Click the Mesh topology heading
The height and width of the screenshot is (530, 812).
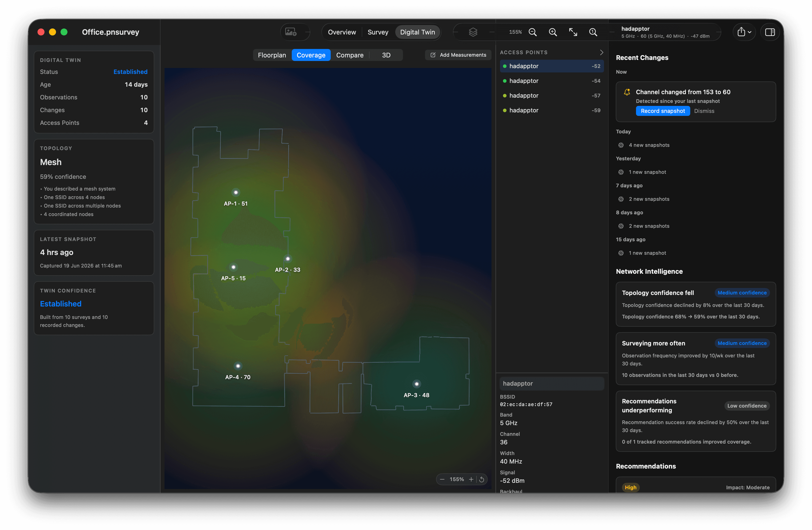[x=51, y=162]
